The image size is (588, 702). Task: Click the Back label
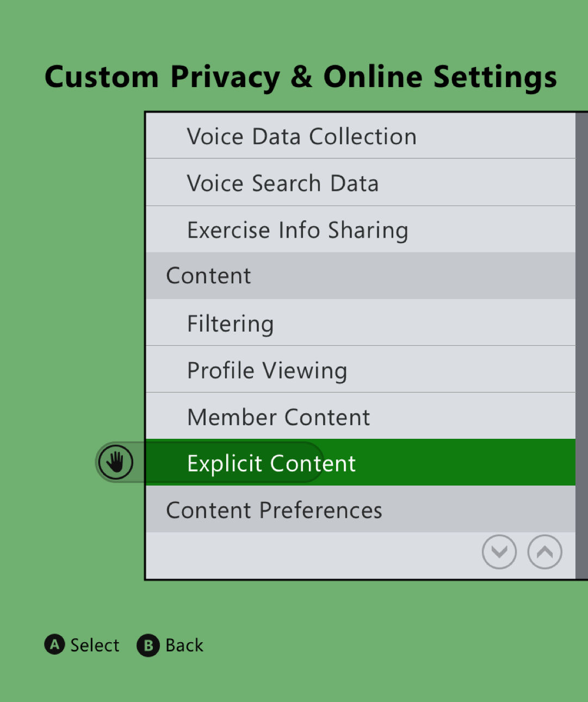[x=184, y=645]
